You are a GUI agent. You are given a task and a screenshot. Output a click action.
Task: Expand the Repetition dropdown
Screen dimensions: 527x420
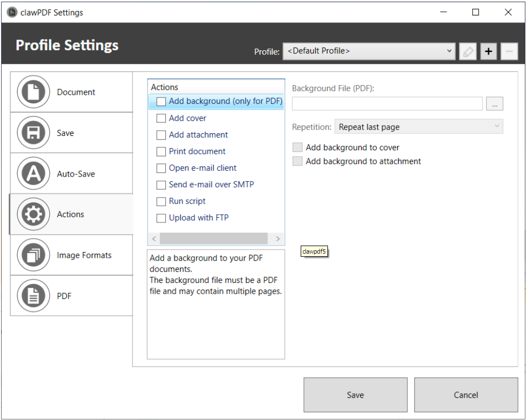click(x=418, y=127)
